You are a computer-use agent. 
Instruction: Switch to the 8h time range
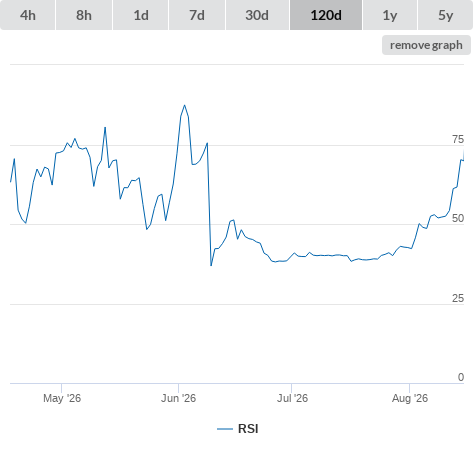(x=84, y=15)
